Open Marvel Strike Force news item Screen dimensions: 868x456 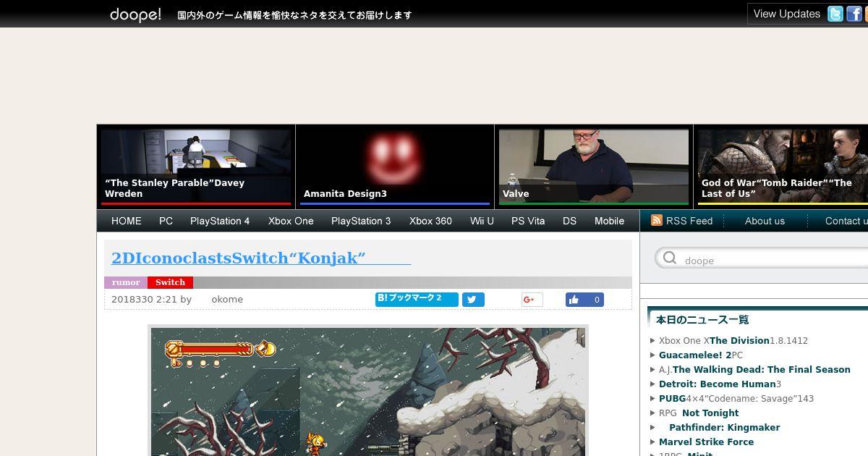[x=706, y=442]
